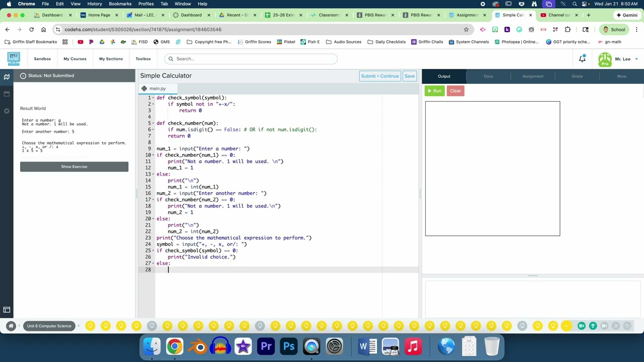Bookmark this page with the star icon
This screenshot has height=362, width=644.
466,29
